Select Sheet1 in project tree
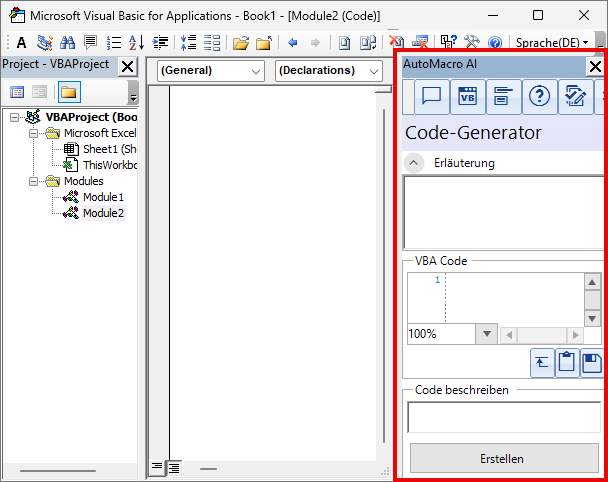This screenshot has width=608, height=482. point(100,149)
